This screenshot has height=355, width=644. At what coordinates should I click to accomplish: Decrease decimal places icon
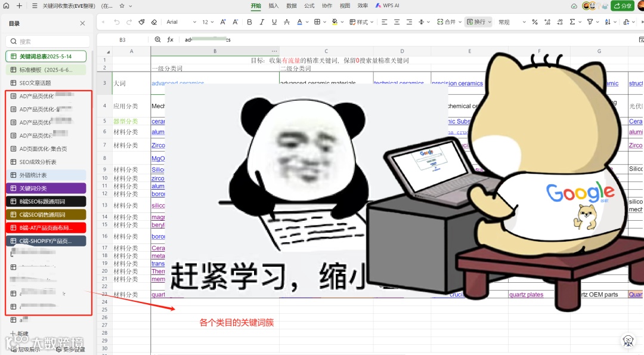560,21
